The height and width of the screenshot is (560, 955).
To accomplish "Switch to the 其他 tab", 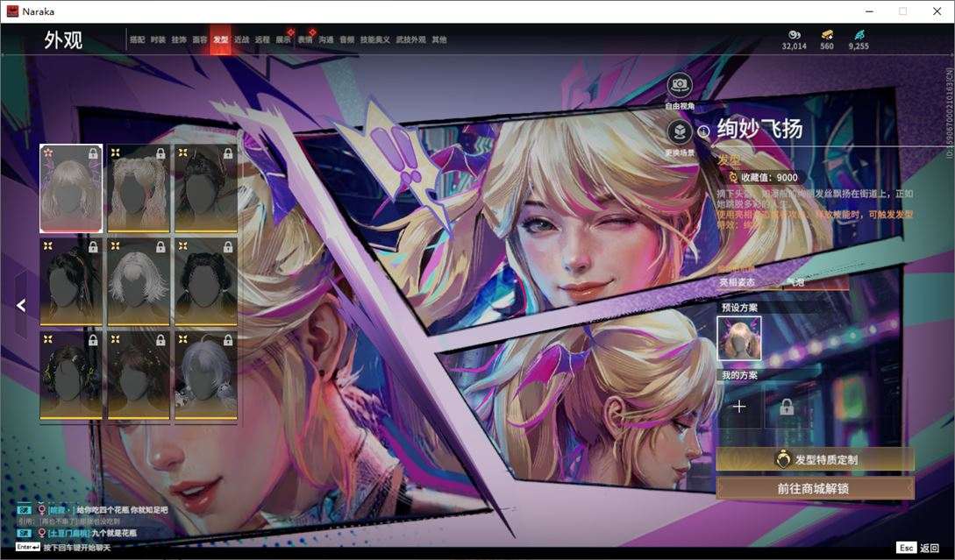I will coord(439,39).
